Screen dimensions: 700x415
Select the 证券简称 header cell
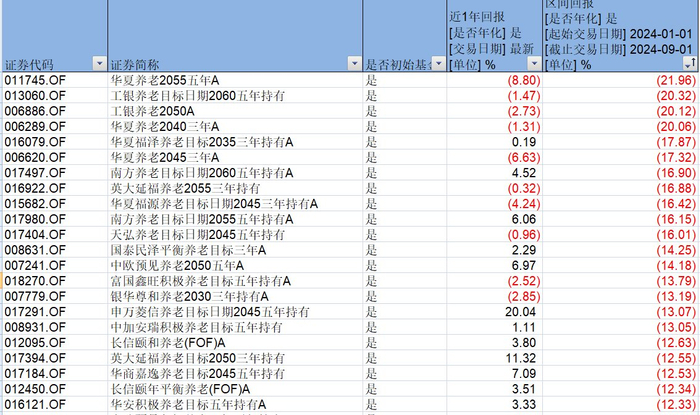click(x=235, y=36)
